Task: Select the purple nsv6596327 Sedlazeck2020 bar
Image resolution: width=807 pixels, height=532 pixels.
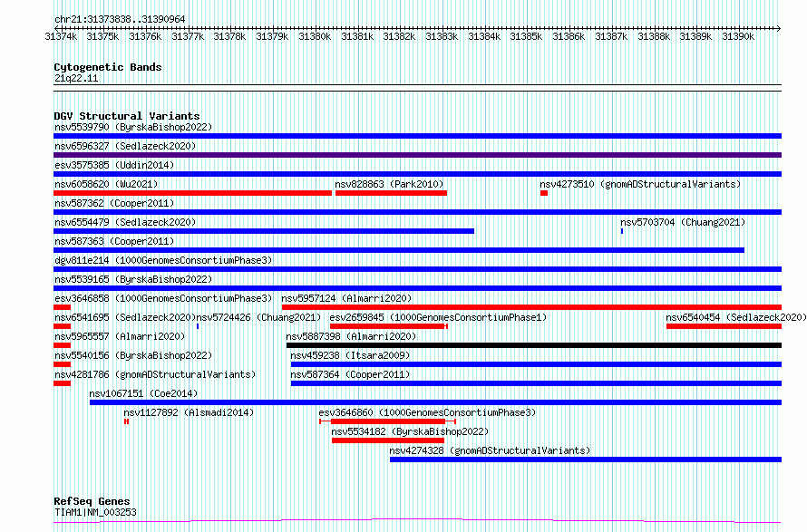Action: (417, 155)
